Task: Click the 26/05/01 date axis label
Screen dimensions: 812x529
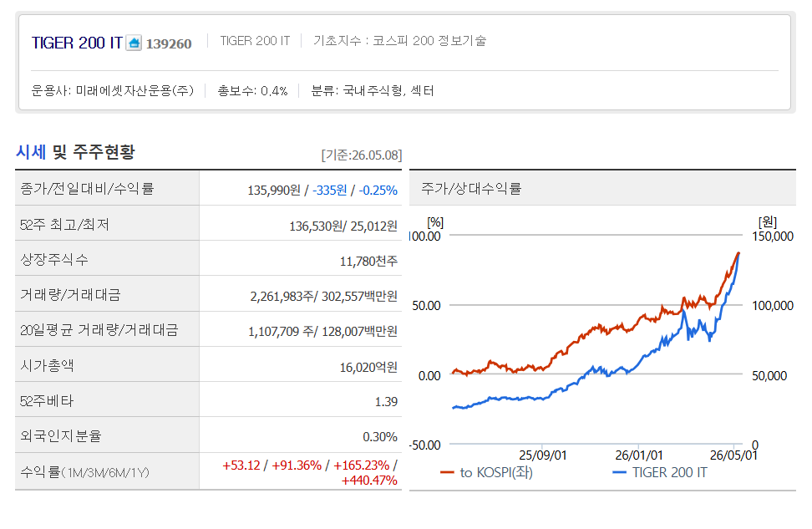Action: [733, 455]
